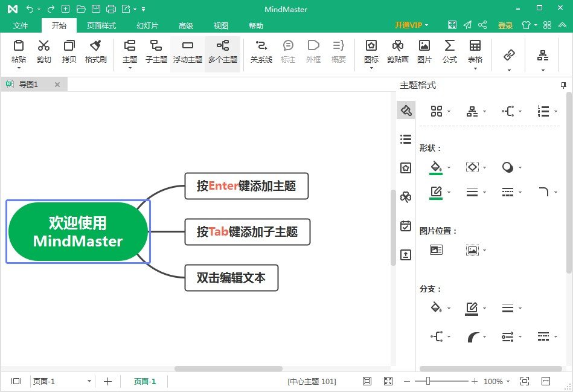Click the Format Painter (格式刷) tool

[95, 52]
